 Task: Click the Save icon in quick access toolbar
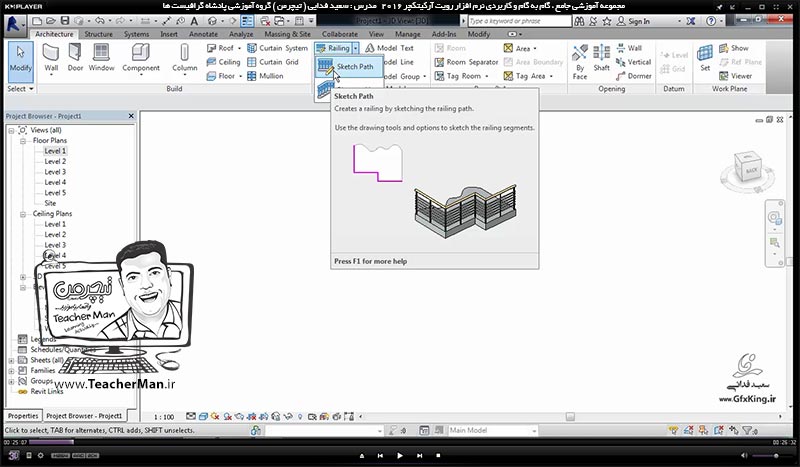pos(65,21)
